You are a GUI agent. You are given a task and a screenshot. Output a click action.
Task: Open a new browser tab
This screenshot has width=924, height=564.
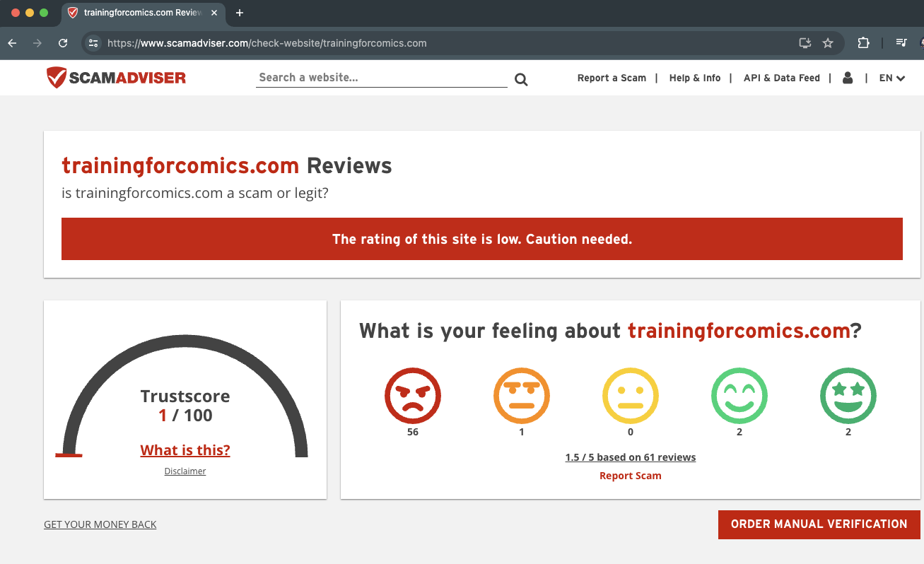(240, 13)
